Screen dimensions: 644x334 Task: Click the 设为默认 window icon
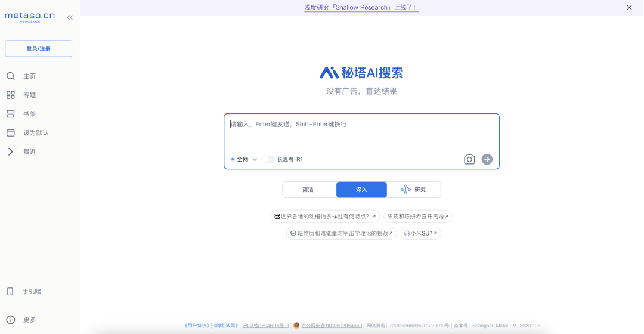click(x=11, y=132)
